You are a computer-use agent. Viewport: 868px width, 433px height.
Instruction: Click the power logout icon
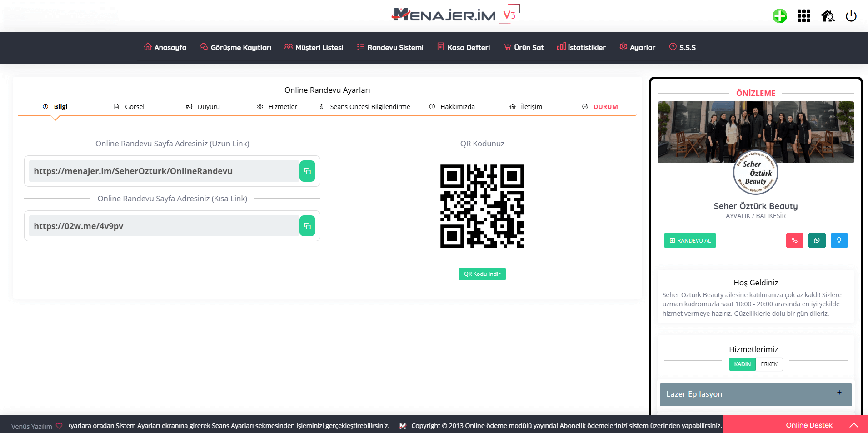[x=851, y=16]
